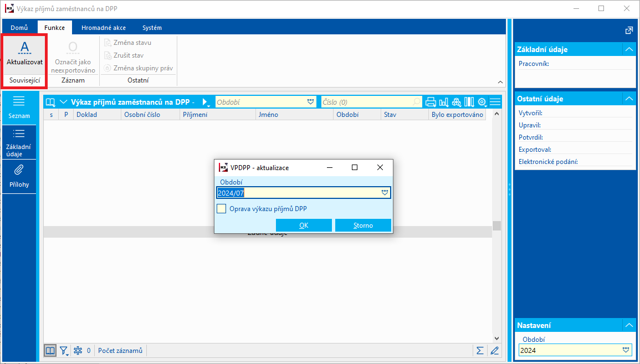
Task: Click the Příjmení column header
Action: tap(218, 115)
